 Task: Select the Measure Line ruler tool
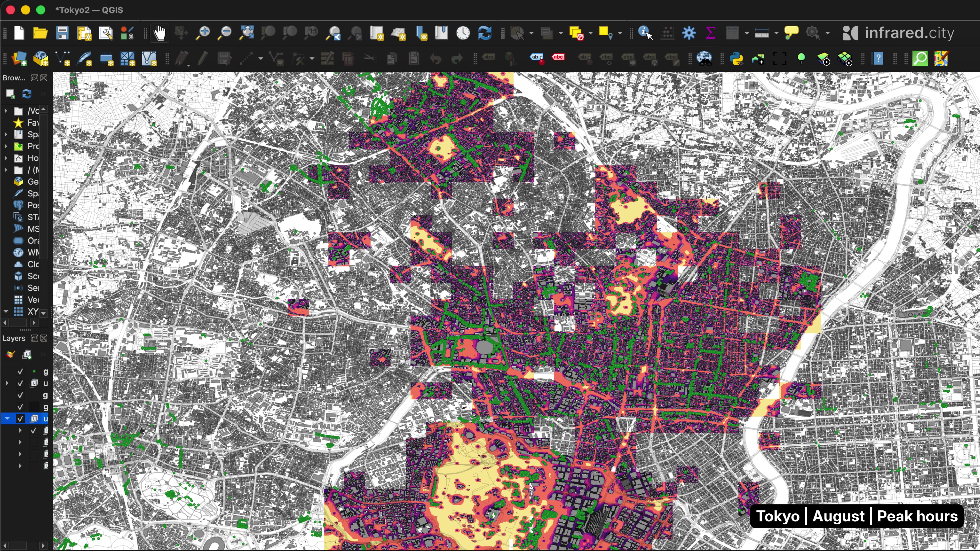point(762,33)
